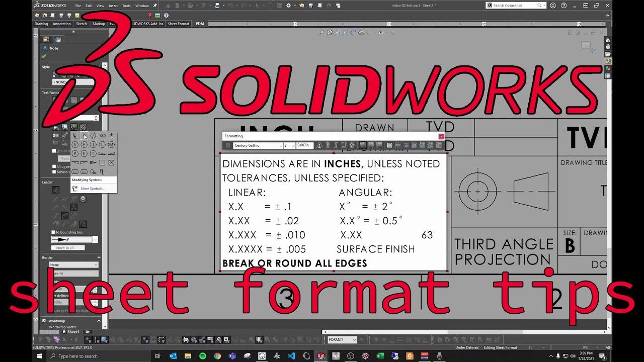Click green checkmark to accept the Note
Image resolution: width=644 pixels, height=362 pixels.
tap(44, 56)
